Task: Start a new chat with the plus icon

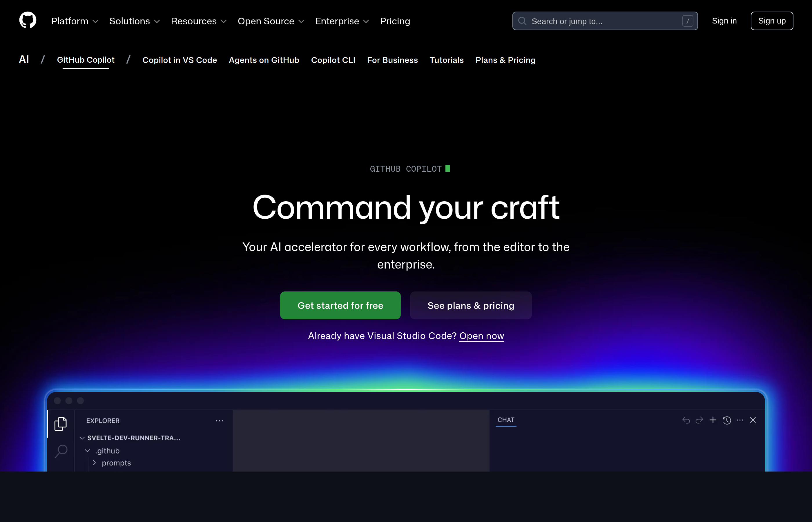Action: (x=713, y=420)
